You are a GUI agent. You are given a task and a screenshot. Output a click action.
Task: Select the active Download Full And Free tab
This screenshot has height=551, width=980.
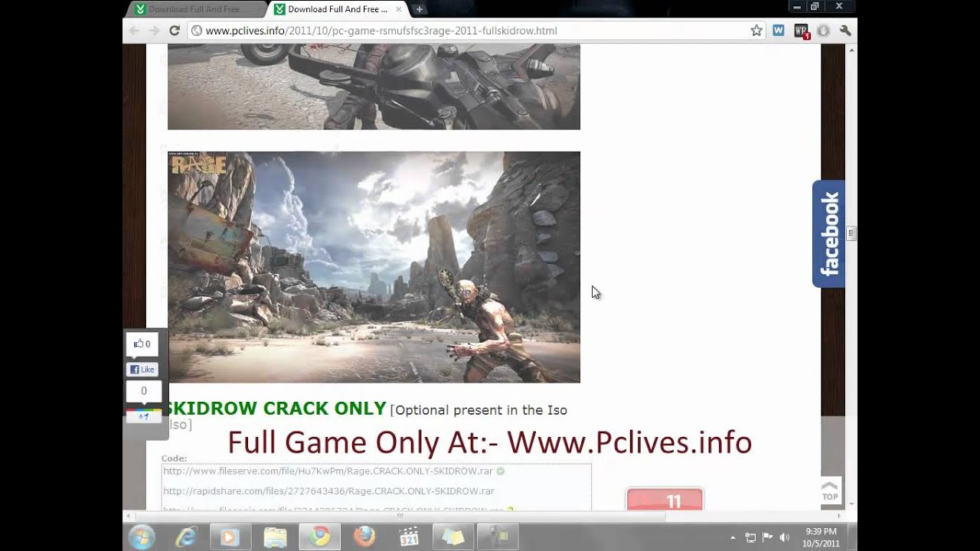[x=337, y=9]
